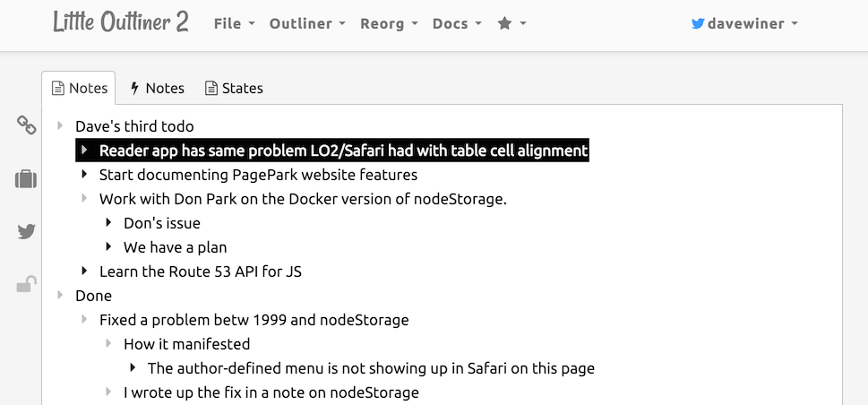868x405 pixels.
Task: Select "Start documenting PagePark website features" headline
Action: click(x=258, y=175)
